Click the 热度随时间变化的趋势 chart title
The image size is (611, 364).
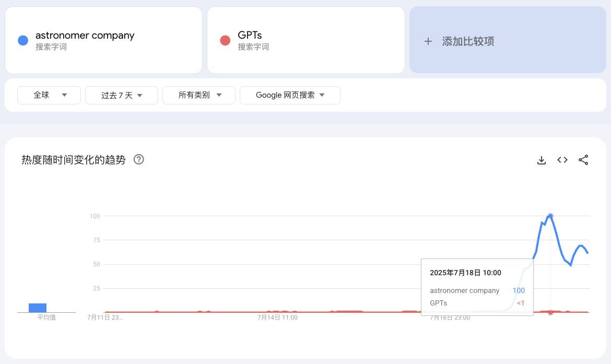(73, 160)
